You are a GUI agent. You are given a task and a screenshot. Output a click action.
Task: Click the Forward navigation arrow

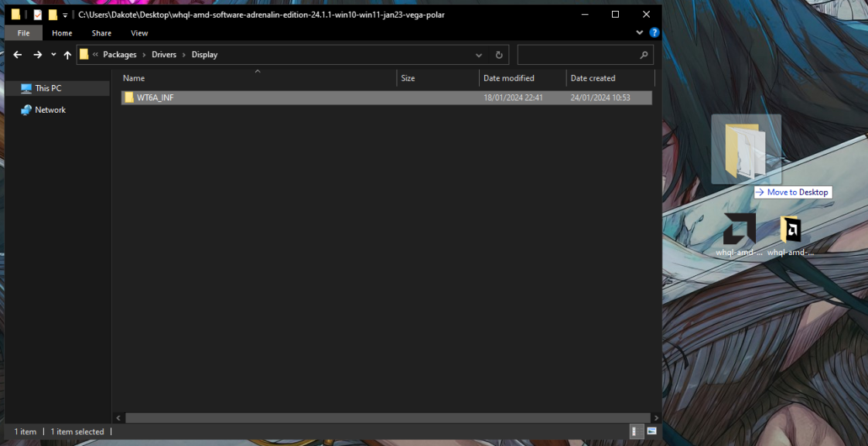click(37, 55)
